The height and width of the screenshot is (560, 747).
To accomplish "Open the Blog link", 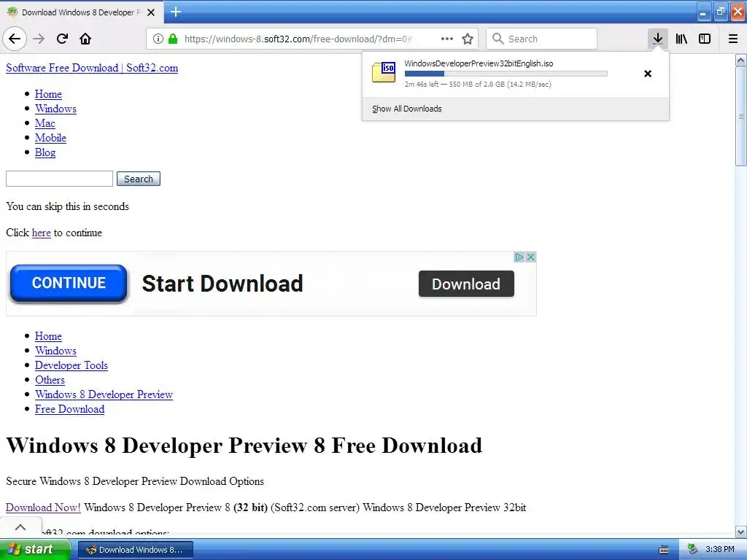I will (45, 152).
